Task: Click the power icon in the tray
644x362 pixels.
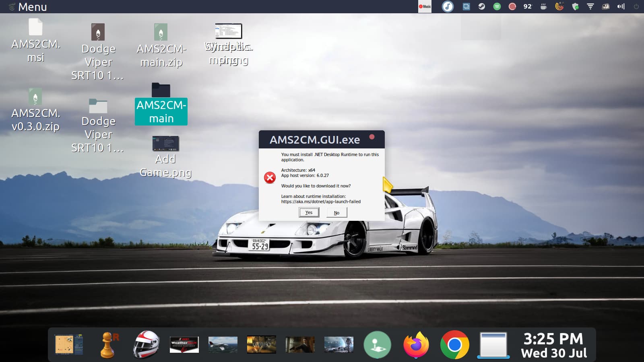Action: pyautogui.click(x=636, y=6)
